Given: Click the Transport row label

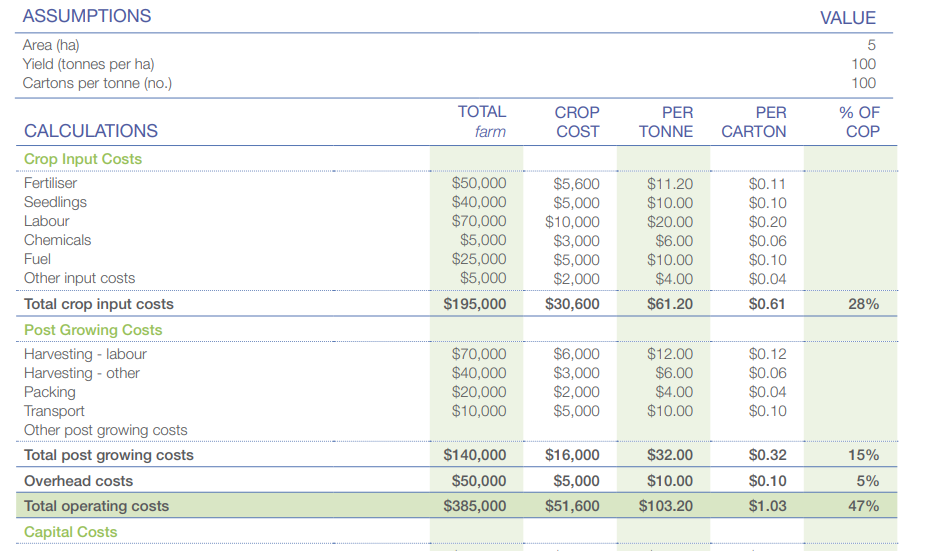Looking at the screenshot, I should pyautogui.click(x=54, y=411).
